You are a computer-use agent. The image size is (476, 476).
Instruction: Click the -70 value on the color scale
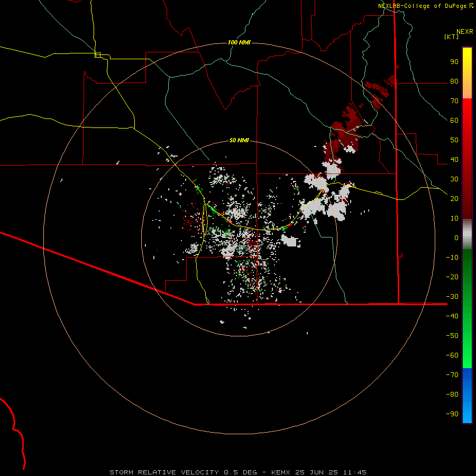pyautogui.click(x=452, y=375)
